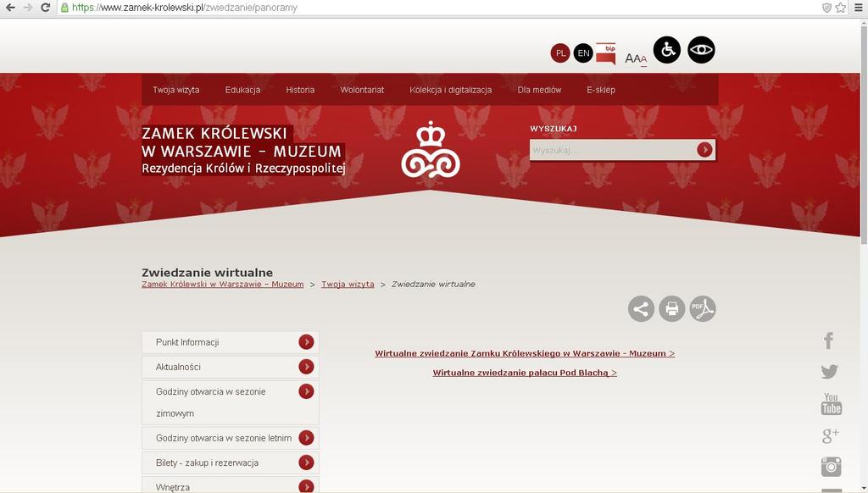Open Wirtualne zwiedzanie pałacu Pod Blachą
Image resolution: width=868 pixels, height=493 pixels.
click(x=525, y=373)
